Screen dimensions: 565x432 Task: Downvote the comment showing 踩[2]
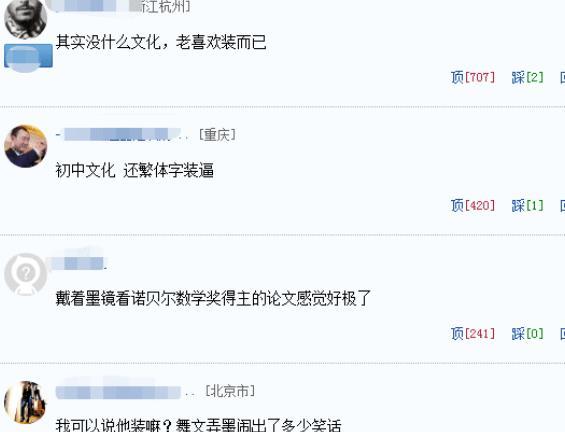tap(527, 77)
